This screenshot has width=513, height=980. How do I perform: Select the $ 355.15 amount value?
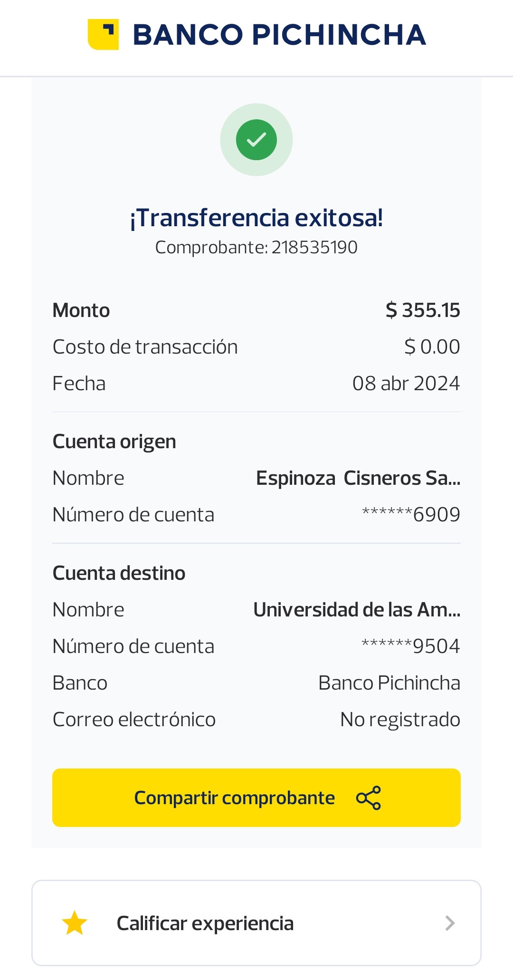click(423, 310)
